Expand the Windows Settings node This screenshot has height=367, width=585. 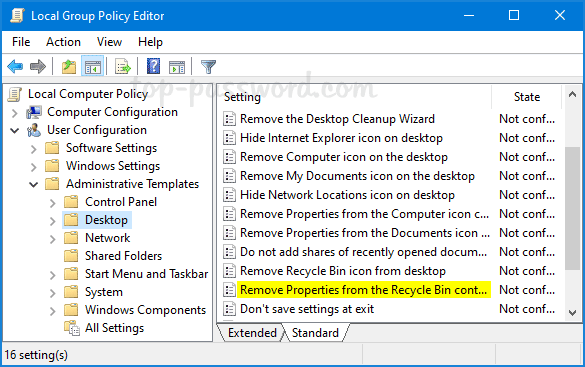(34, 167)
